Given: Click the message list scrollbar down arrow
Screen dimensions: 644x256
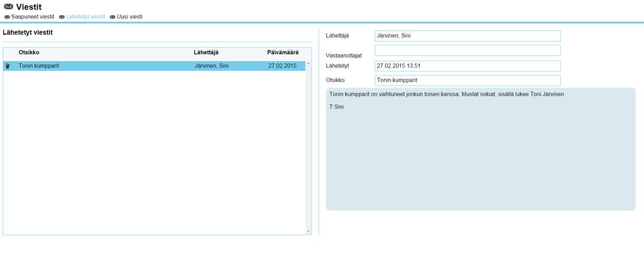Looking at the screenshot, I should pyautogui.click(x=308, y=231).
